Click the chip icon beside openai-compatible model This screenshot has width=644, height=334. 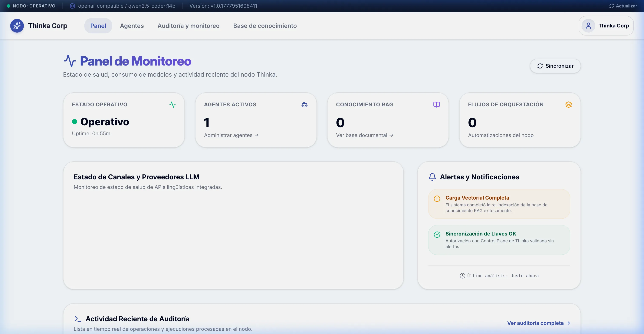tap(72, 6)
